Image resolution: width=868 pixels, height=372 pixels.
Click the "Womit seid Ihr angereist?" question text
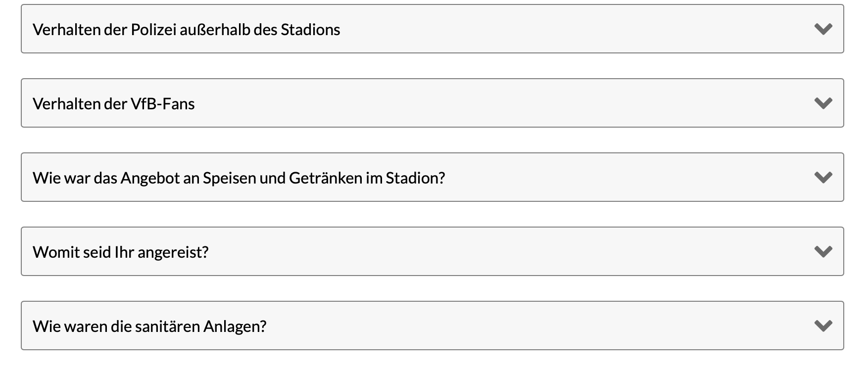121,251
